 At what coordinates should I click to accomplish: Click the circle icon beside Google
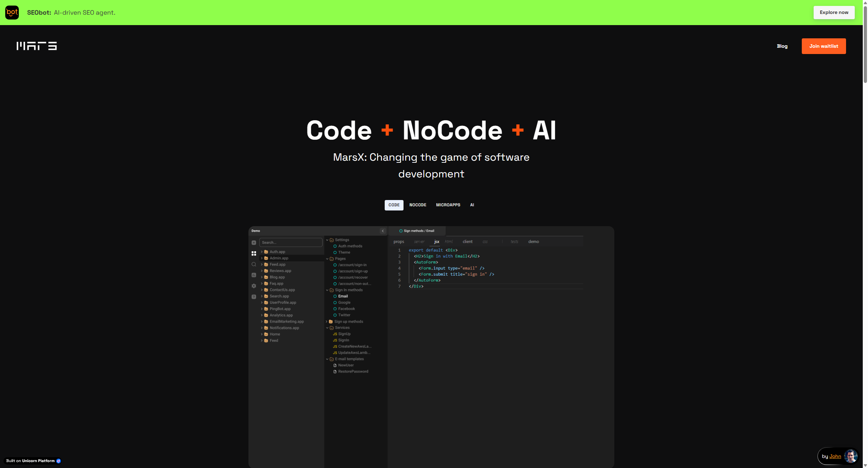(x=335, y=302)
